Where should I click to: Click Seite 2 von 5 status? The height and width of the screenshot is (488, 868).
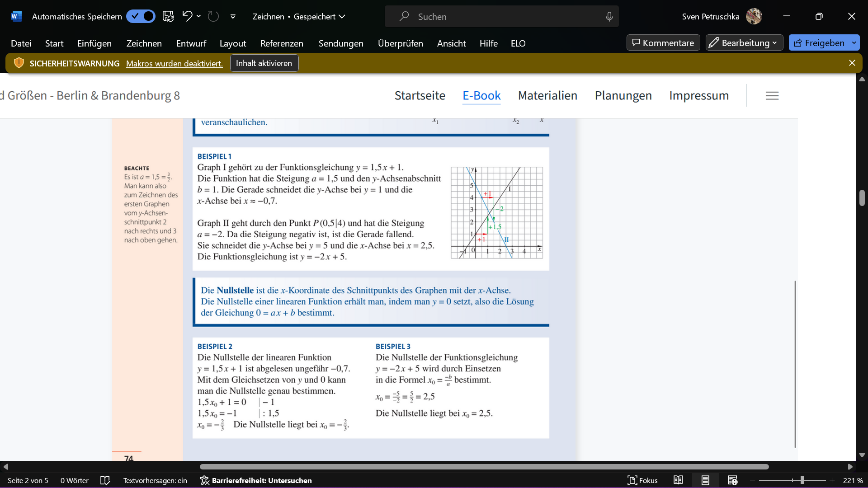[x=28, y=480]
